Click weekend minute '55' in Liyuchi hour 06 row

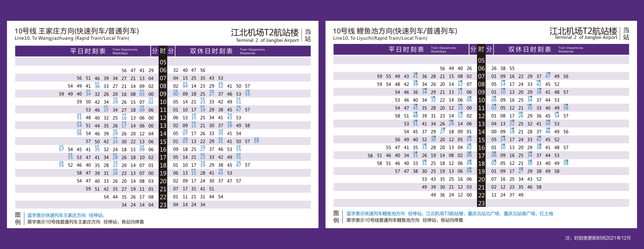pyautogui.click(x=512, y=68)
